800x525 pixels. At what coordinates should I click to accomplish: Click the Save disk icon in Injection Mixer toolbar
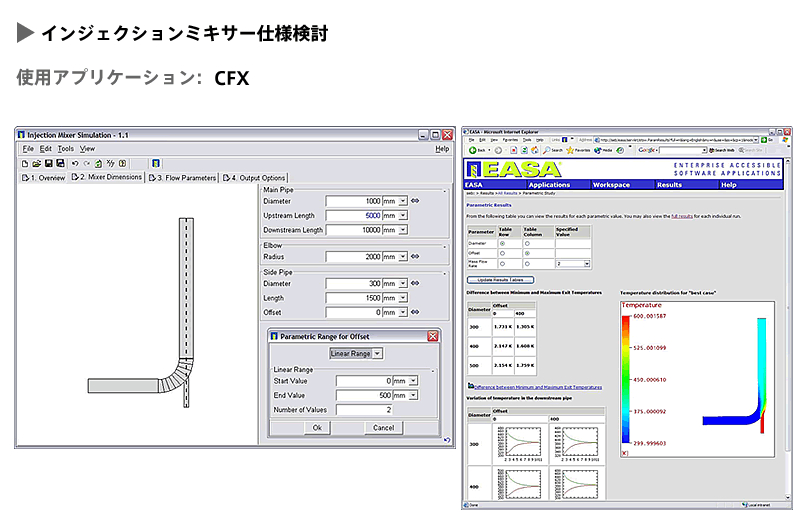pos(48,164)
